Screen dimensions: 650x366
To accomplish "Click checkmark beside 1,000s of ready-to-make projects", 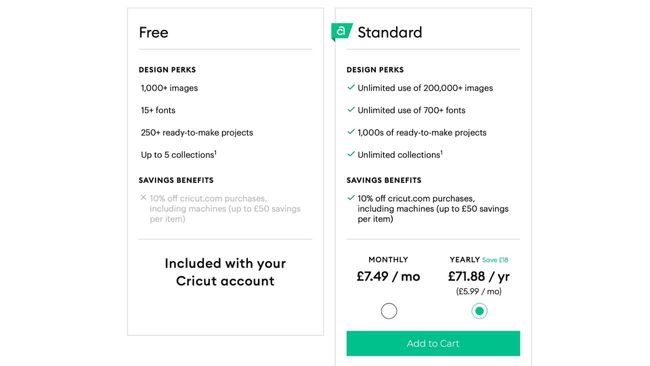I will (x=351, y=132).
